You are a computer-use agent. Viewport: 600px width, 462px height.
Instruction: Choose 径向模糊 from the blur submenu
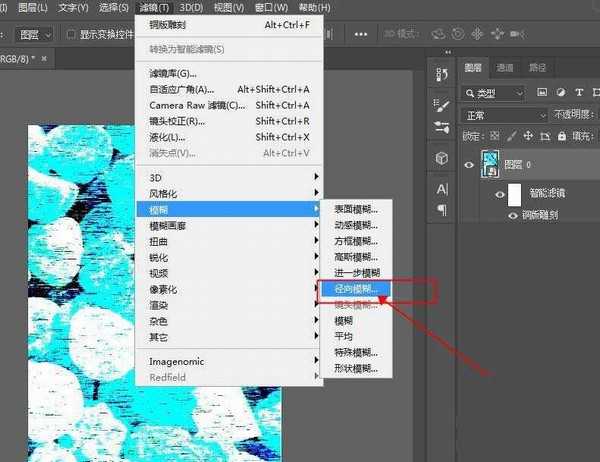[356, 288]
